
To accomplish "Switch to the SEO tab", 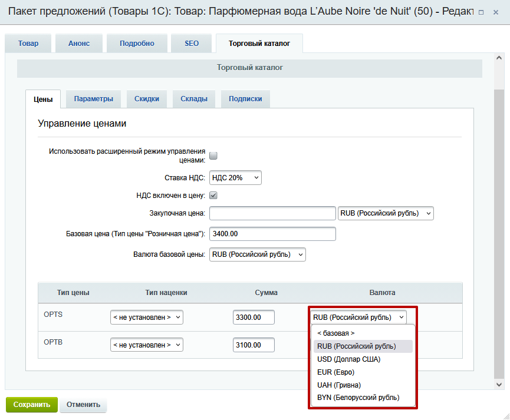I will pos(192,44).
